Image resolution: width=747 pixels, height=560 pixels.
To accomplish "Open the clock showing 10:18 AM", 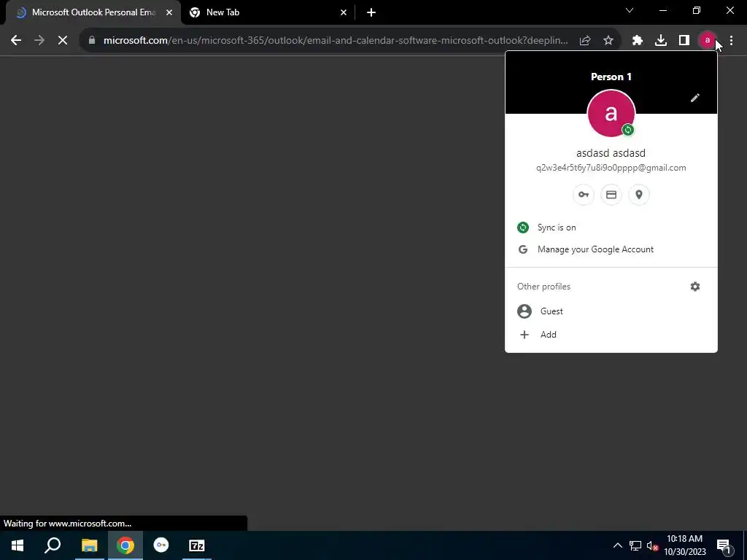I will click(x=684, y=545).
